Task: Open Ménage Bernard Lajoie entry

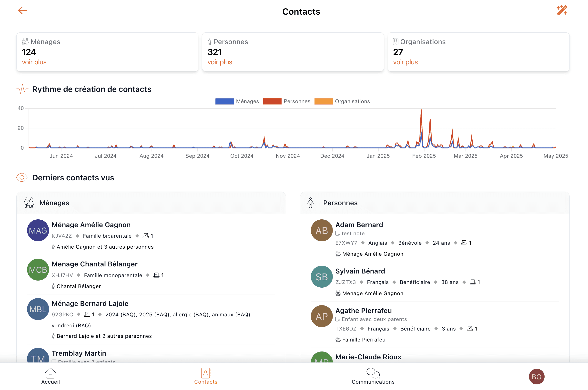Action: click(90, 303)
